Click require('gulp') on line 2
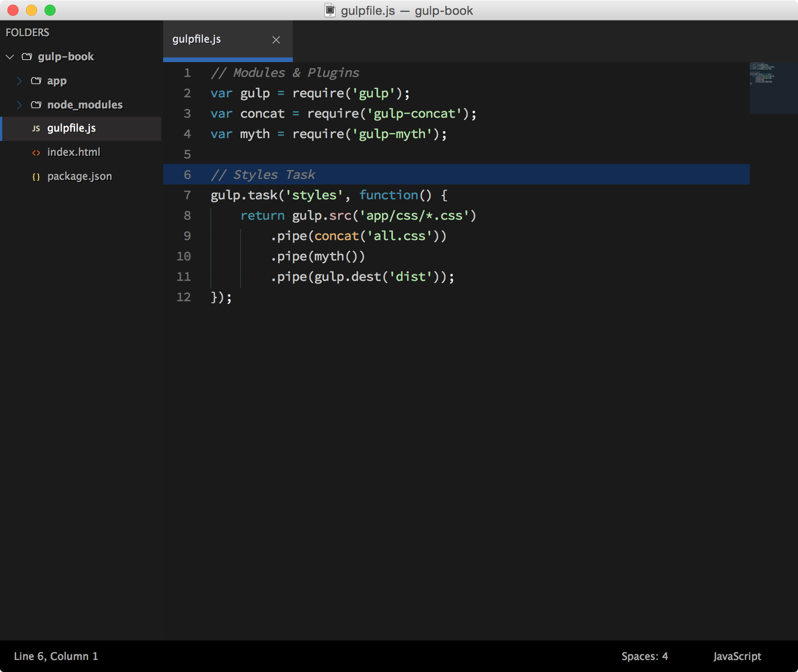The image size is (798, 672). tap(348, 93)
